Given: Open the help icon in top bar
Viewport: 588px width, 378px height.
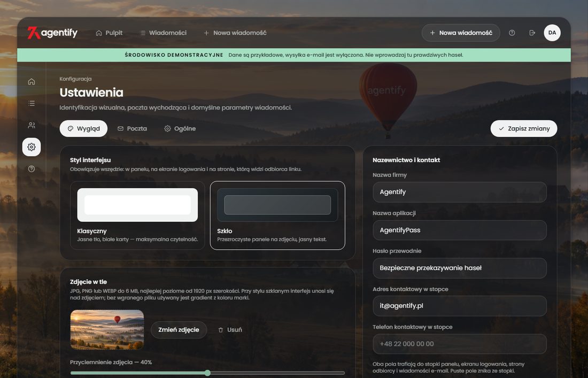Looking at the screenshot, I should pyautogui.click(x=512, y=33).
